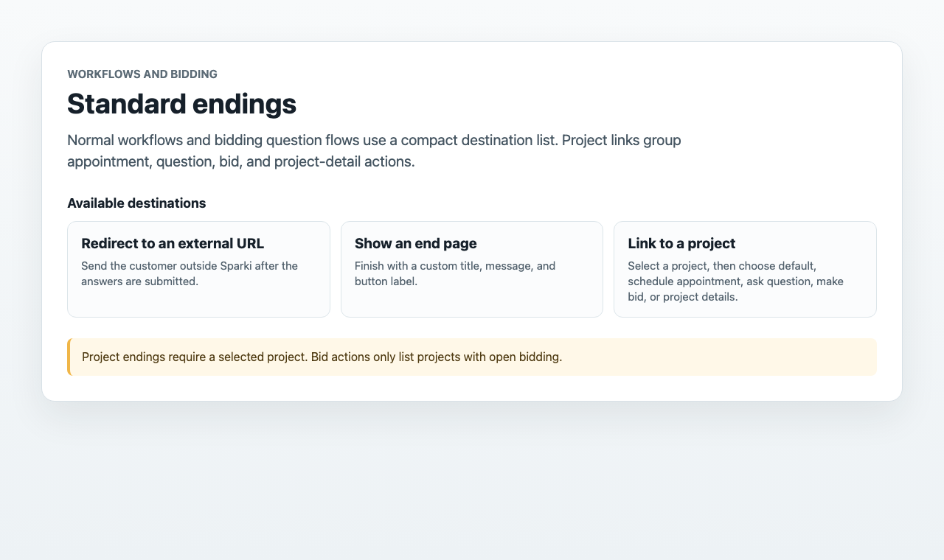The height and width of the screenshot is (560, 944).
Task: Click the 'project-detail actions' phrase in the intro
Action: [344, 161]
